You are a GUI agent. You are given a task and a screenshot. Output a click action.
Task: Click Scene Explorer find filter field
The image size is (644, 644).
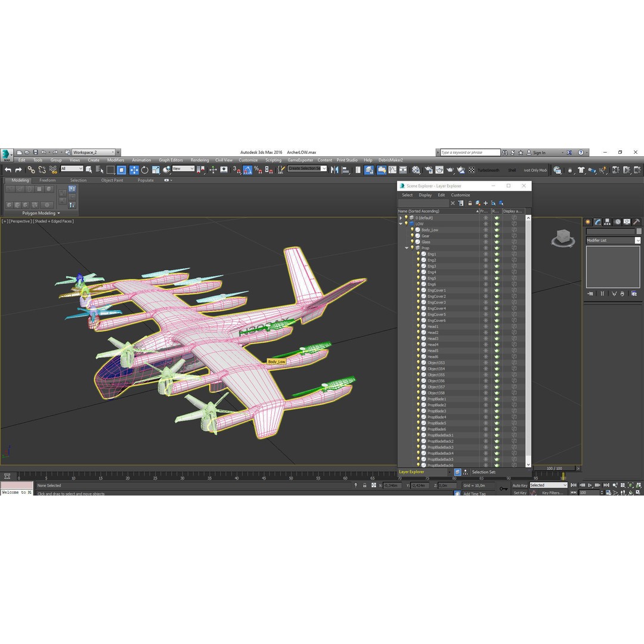coord(423,203)
